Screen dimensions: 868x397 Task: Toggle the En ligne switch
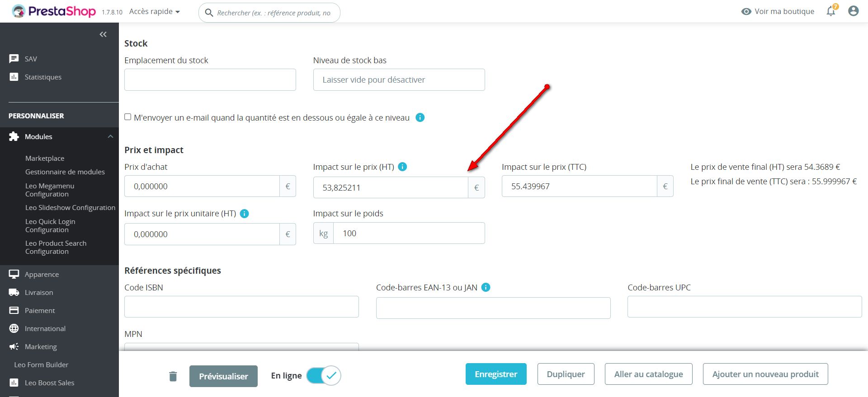pos(324,375)
